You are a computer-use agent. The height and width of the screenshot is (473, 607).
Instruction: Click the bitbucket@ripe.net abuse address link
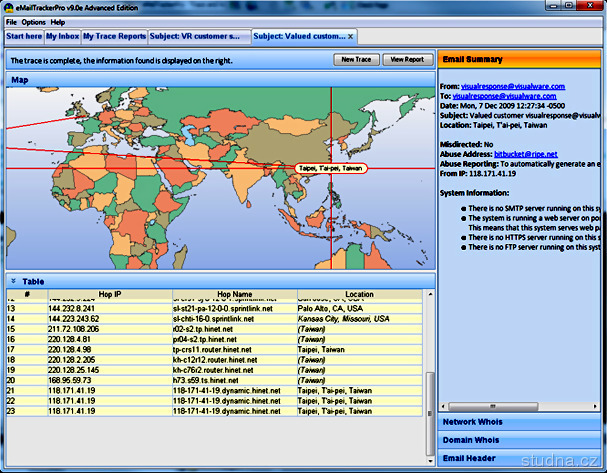pyautogui.click(x=528, y=155)
